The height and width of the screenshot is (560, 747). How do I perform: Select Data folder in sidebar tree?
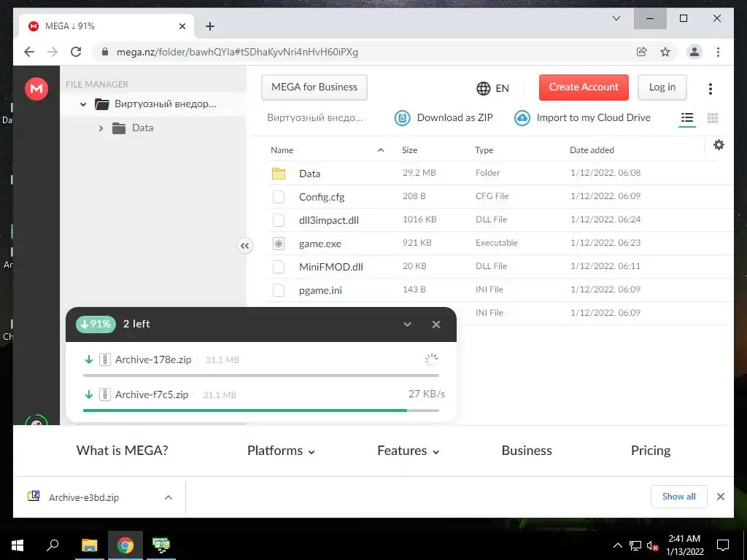tap(142, 128)
